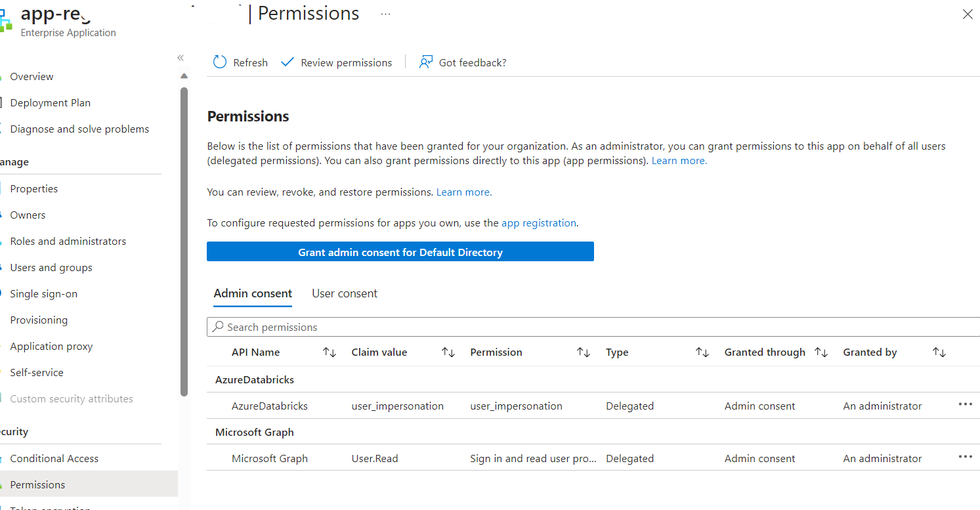Click AzureDatabricks API name cell in row
The image size is (980, 510).
coord(270,406)
